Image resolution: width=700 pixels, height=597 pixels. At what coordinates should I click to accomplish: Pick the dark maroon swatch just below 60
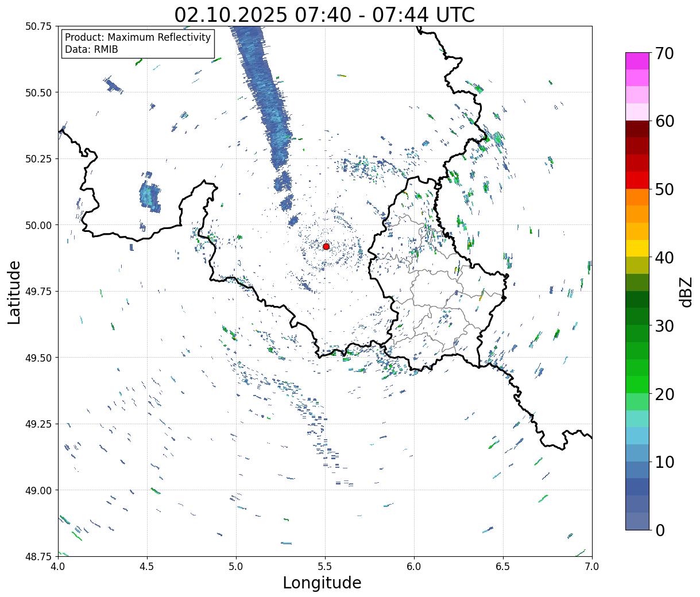(637, 129)
